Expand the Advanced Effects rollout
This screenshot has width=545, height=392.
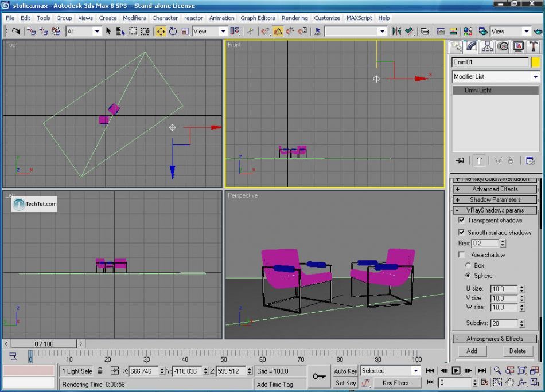[x=495, y=189]
